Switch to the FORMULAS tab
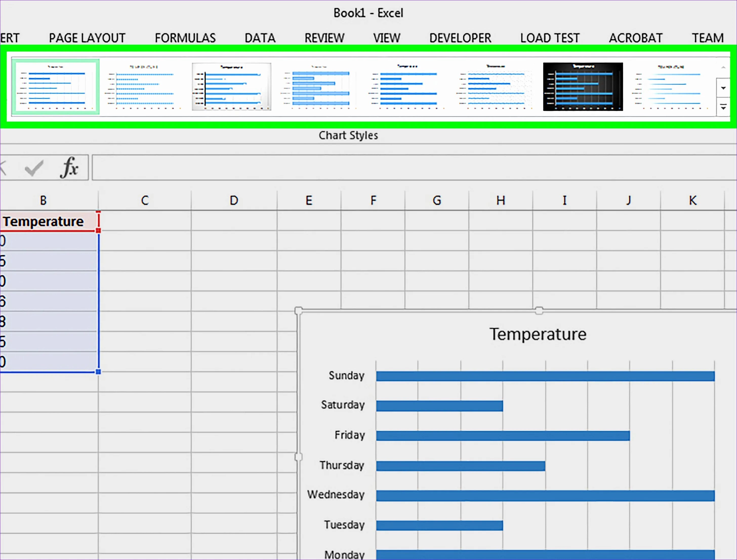The height and width of the screenshot is (560, 737). tap(185, 38)
